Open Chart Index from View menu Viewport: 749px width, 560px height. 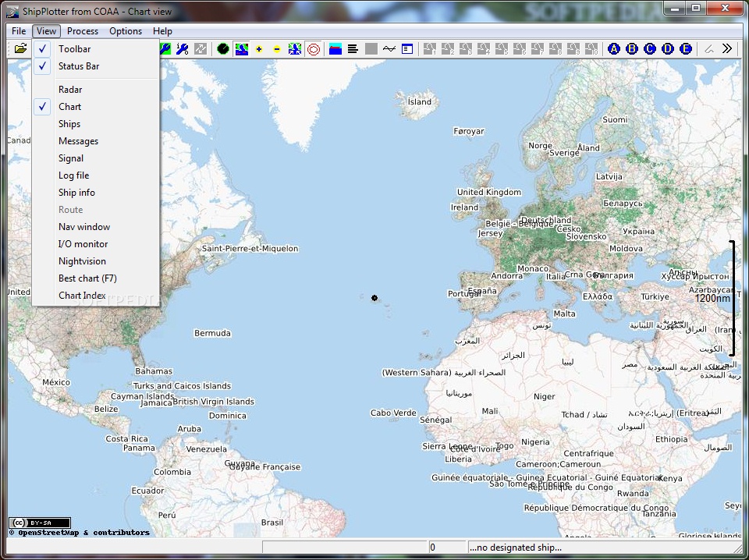[x=95, y=296]
